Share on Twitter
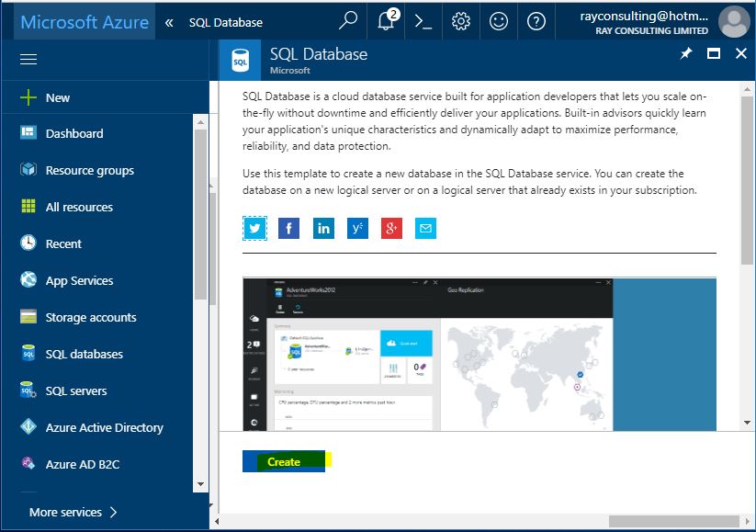 coord(254,228)
